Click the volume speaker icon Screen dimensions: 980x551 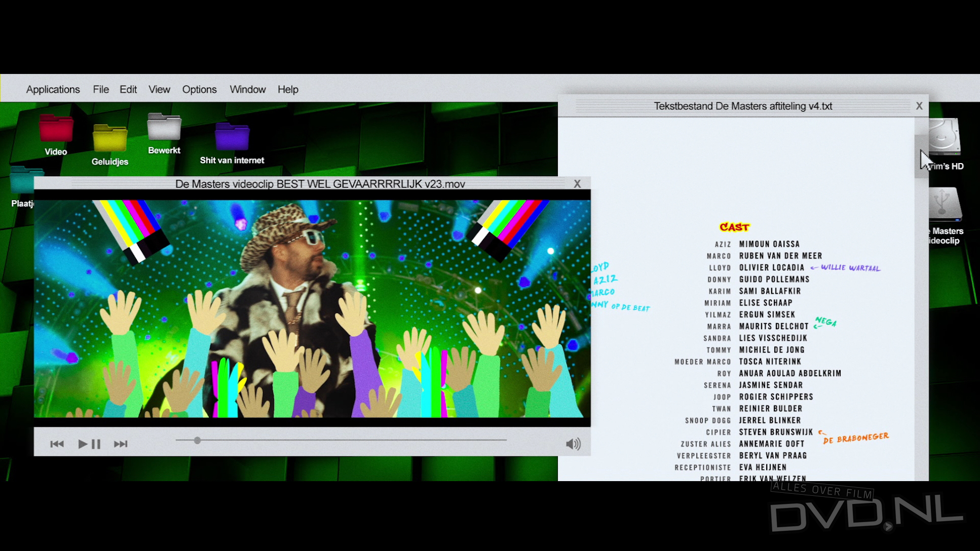point(573,444)
